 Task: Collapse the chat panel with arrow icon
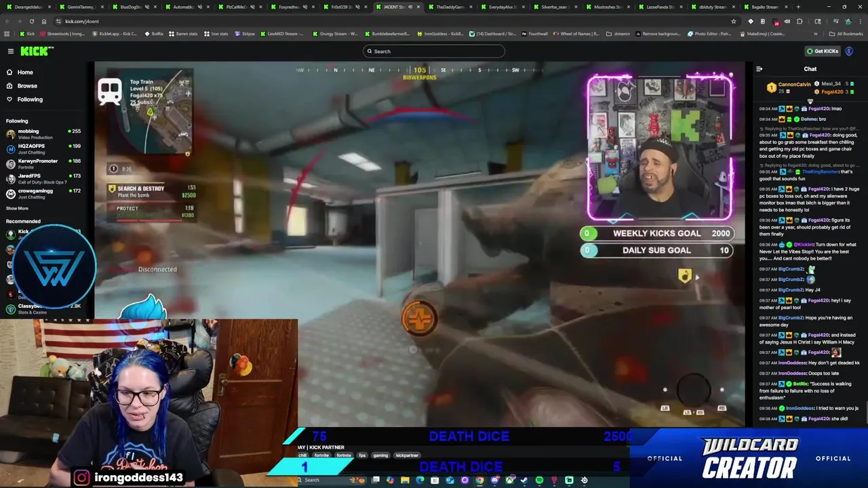pyautogui.click(x=759, y=68)
